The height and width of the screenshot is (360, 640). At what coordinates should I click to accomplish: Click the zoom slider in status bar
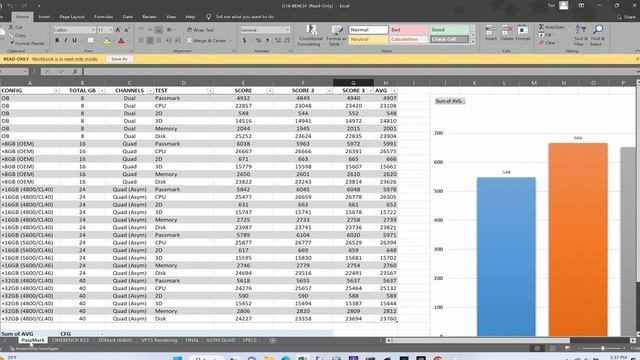pos(602,348)
